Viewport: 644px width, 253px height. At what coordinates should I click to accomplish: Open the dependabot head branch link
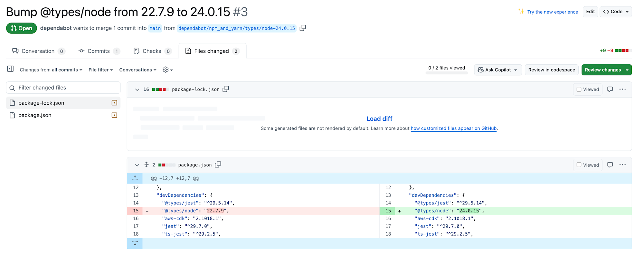[237, 28]
